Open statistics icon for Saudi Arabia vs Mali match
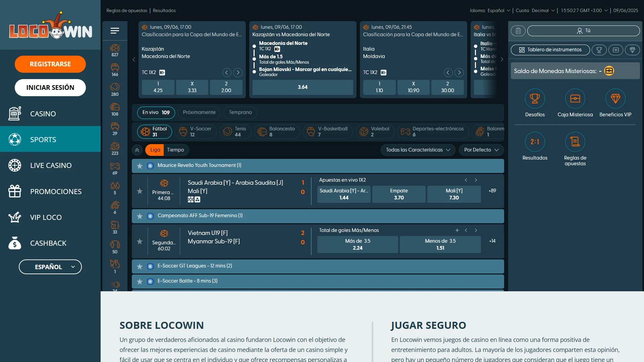Screen dimensions: 644x362 [x=197, y=199]
